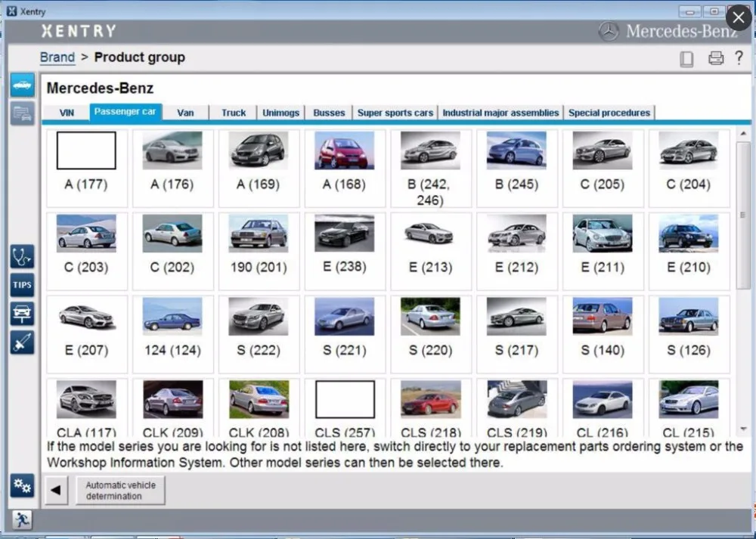Select model series A (176)
The width and height of the screenshot is (756, 539).
172,169
